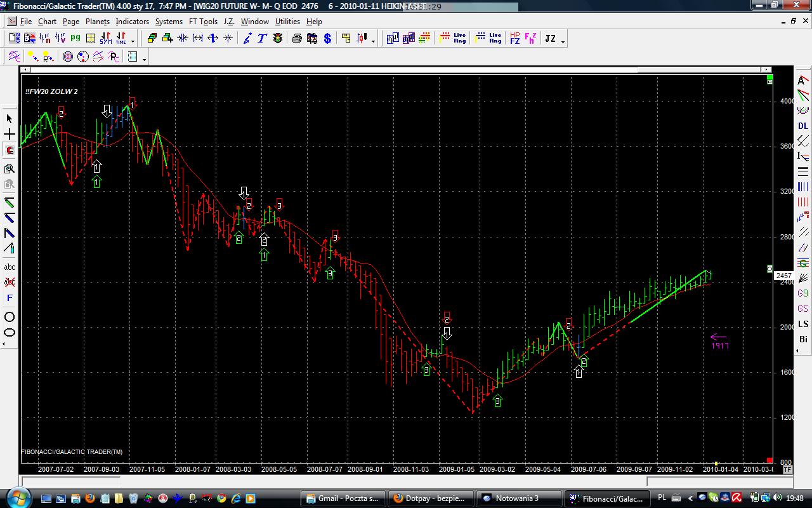This screenshot has width=812, height=508.
Task: Click the printer icon in the toolbar
Action: [297, 39]
